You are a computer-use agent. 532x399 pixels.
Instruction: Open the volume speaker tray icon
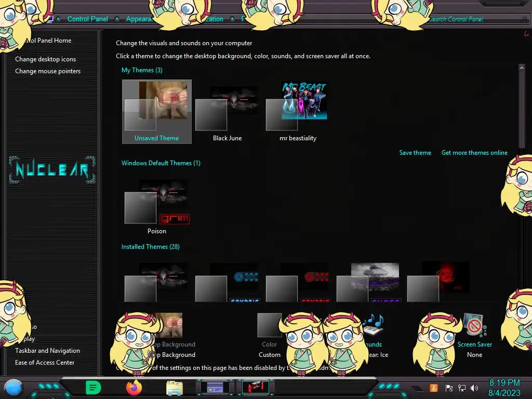tap(474, 388)
